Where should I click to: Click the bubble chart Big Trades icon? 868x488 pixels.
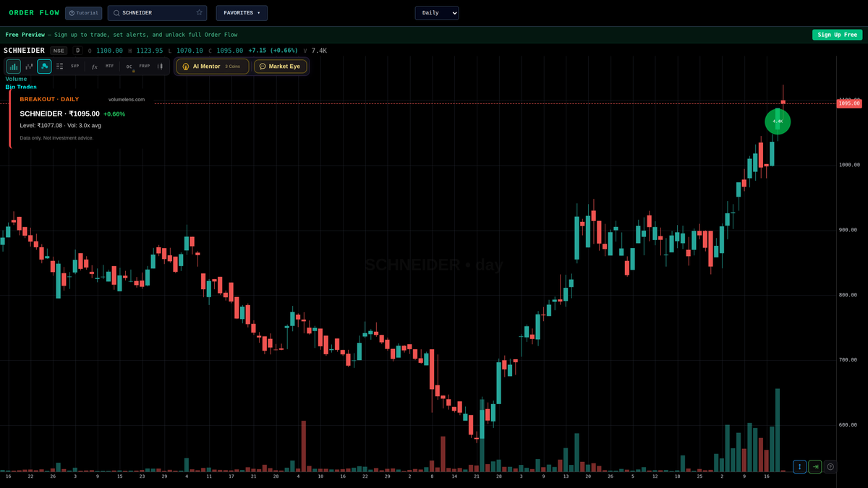tap(44, 66)
